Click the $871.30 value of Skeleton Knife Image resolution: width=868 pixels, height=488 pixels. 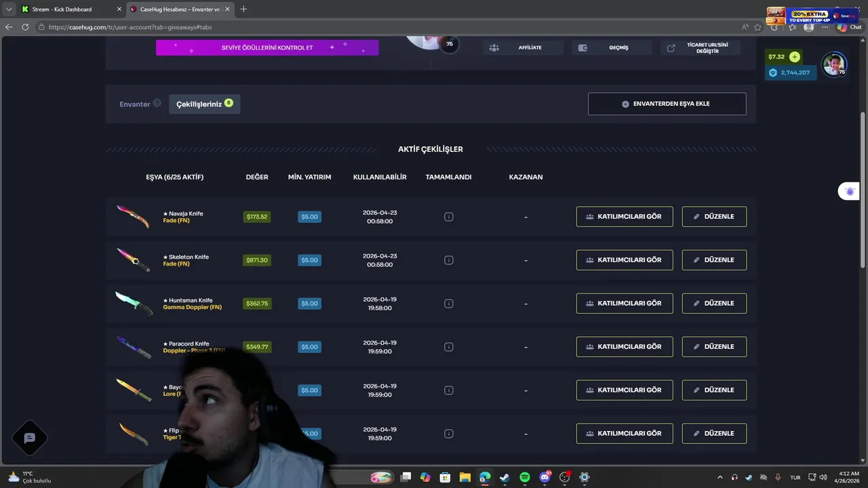point(257,260)
